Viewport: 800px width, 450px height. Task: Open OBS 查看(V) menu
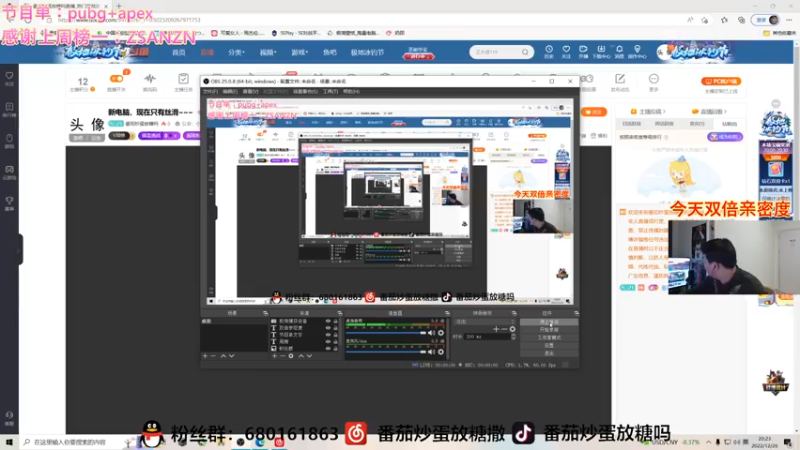(x=250, y=91)
